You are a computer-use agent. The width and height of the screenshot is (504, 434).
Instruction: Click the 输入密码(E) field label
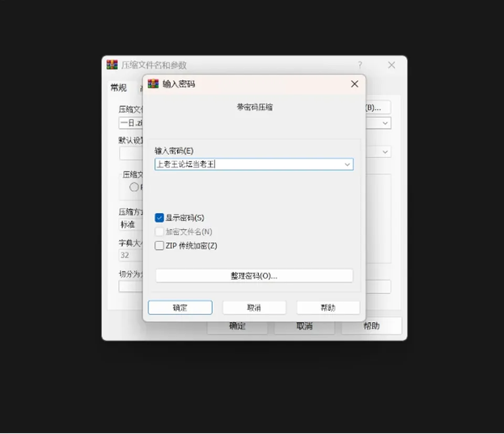point(174,151)
